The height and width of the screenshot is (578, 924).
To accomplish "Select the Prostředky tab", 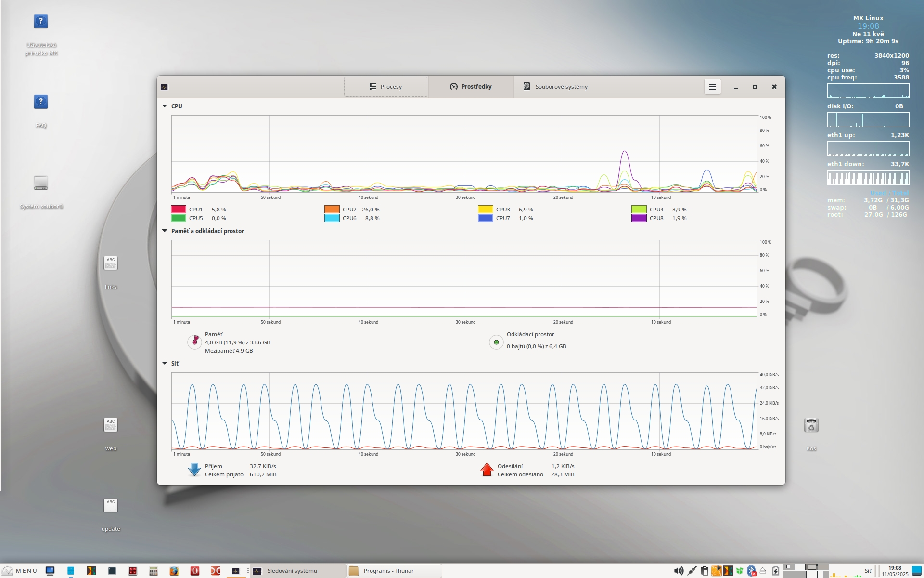I will (471, 87).
